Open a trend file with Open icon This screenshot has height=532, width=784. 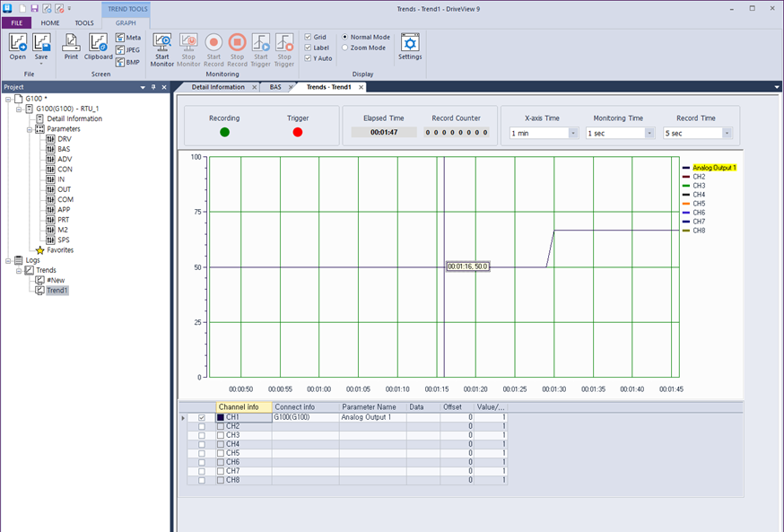coord(18,47)
